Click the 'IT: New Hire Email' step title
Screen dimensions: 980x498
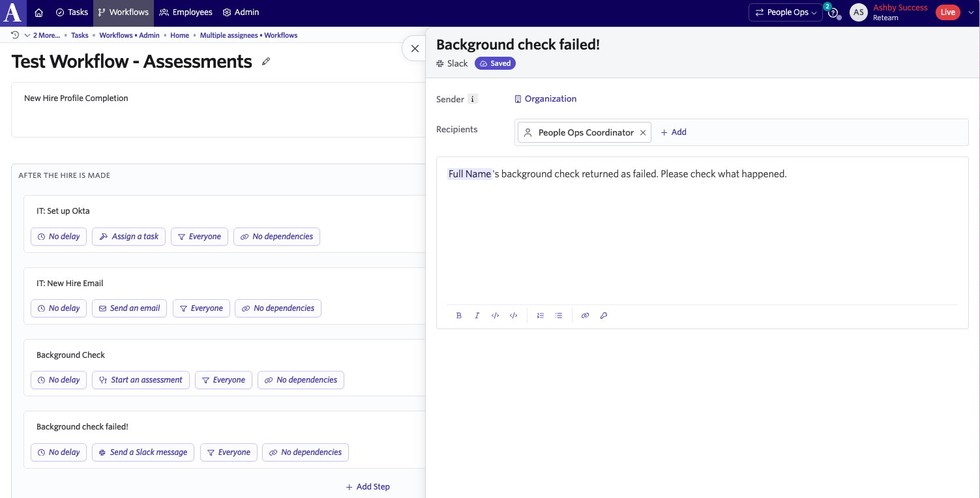point(70,284)
